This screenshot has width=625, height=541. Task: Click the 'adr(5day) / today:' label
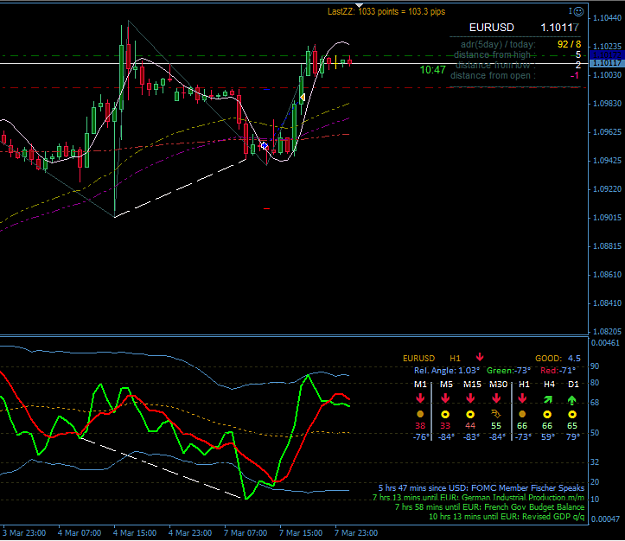(498, 44)
